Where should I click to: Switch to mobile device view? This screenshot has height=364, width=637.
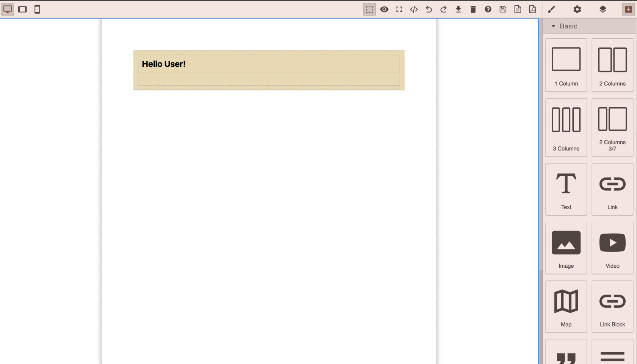click(x=37, y=9)
